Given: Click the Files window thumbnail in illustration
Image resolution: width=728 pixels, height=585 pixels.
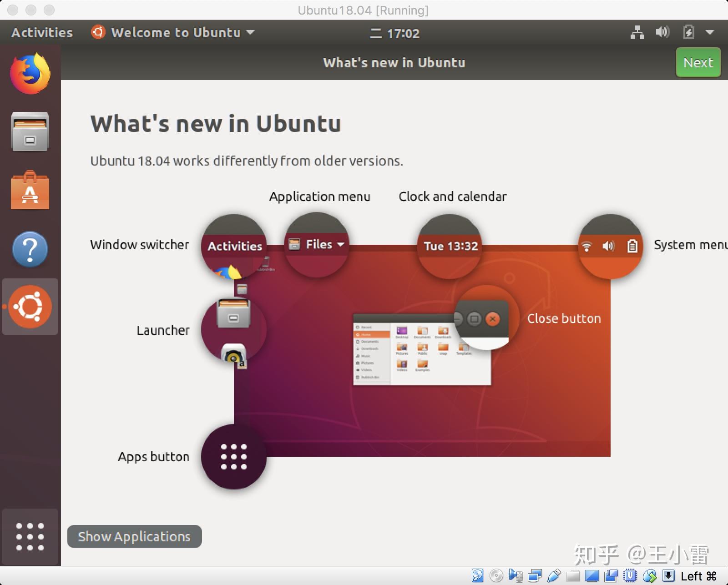Looking at the screenshot, I should 422,349.
